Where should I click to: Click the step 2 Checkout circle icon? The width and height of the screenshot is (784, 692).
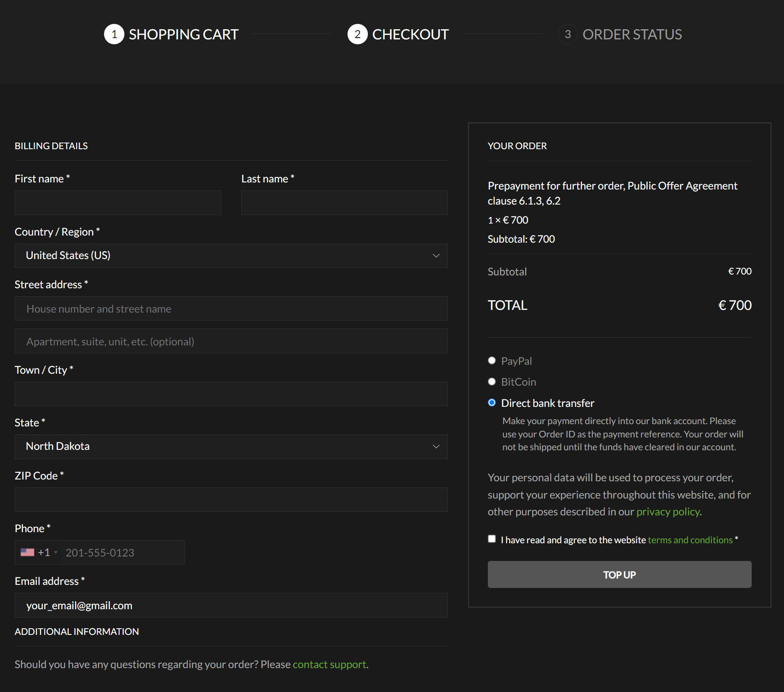click(357, 35)
